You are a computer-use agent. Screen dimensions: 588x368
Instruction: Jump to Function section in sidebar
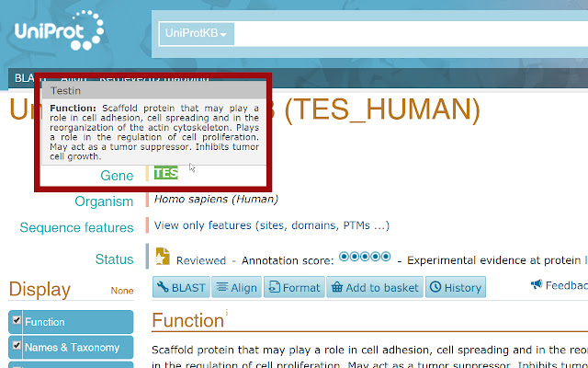45,322
